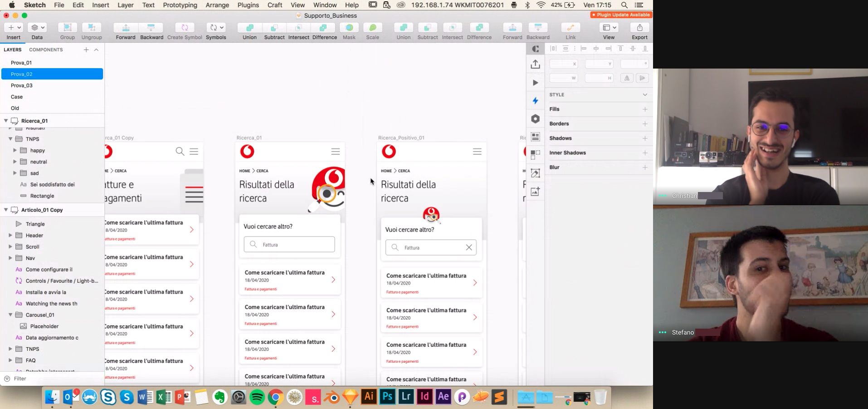Click the Craft Duplicate squares icon
The height and width of the screenshot is (409, 868).
[535, 155]
